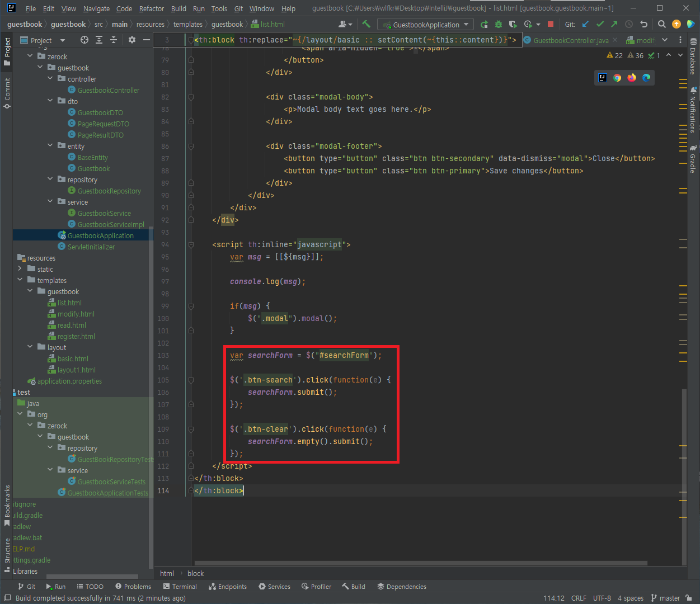Click the CRLF line separator indicator
Screen dimensions: 700x604
click(x=579, y=598)
